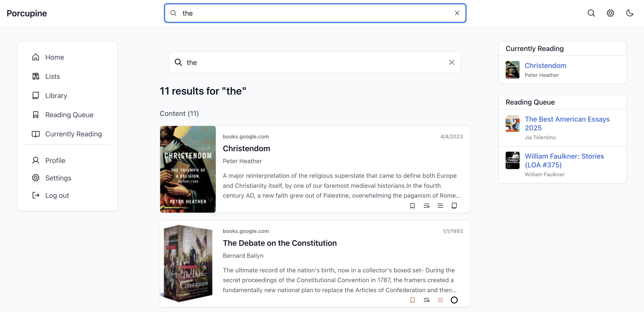
Task: Clear the page search box text
Action: (x=451, y=62)
